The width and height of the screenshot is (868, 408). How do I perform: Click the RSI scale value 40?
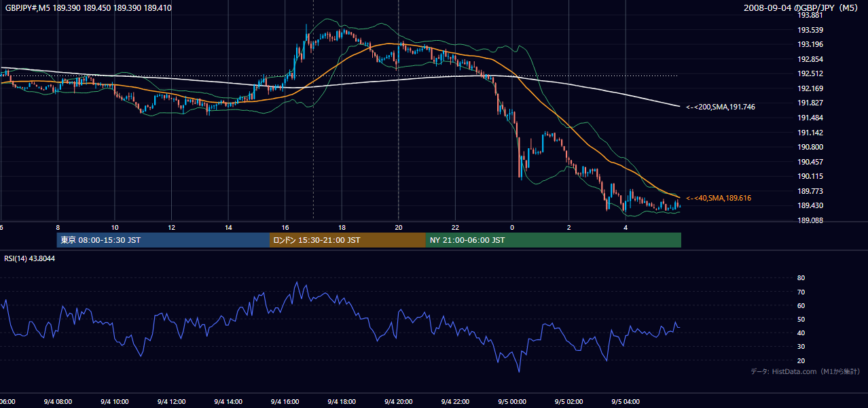801,333
